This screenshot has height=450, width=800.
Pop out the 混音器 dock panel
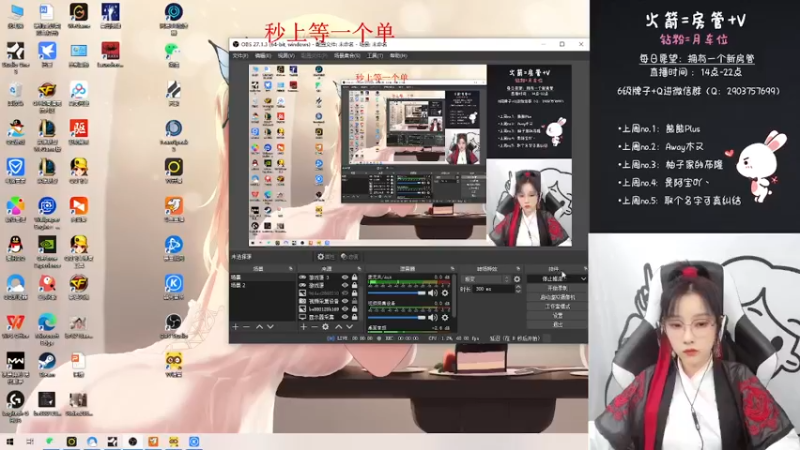coord(452,268)
